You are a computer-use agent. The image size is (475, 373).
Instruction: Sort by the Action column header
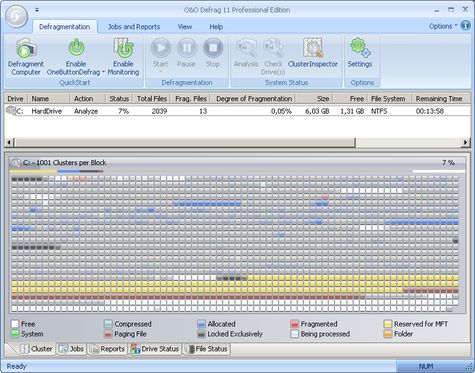pyautogui.click(x=88, y=99)
